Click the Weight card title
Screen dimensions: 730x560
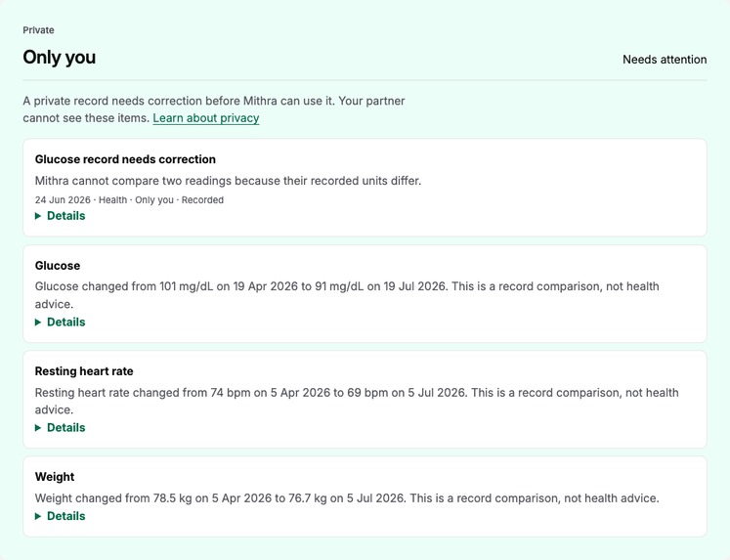click(55, 477)
